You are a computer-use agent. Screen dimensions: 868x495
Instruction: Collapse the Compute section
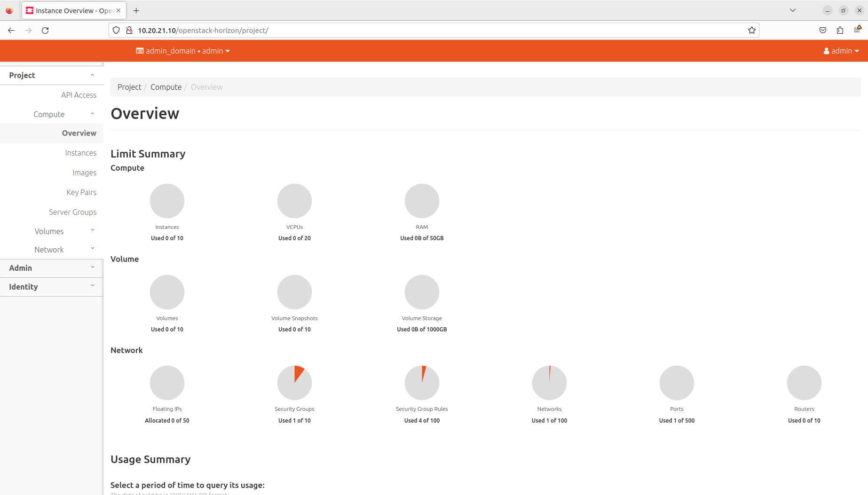pyautogui.click(x=49, y=114)
